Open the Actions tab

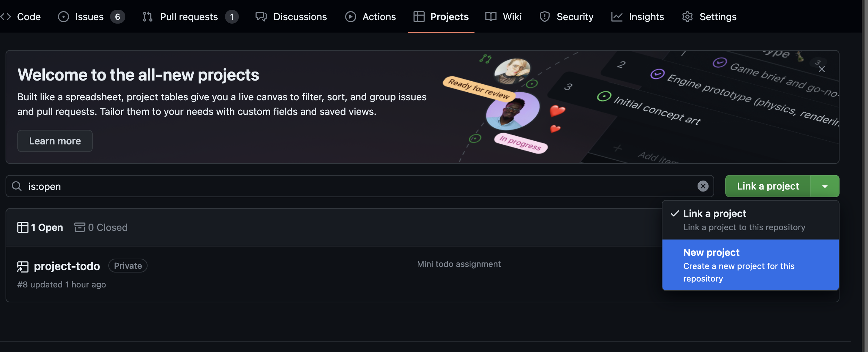pos(370,17)
